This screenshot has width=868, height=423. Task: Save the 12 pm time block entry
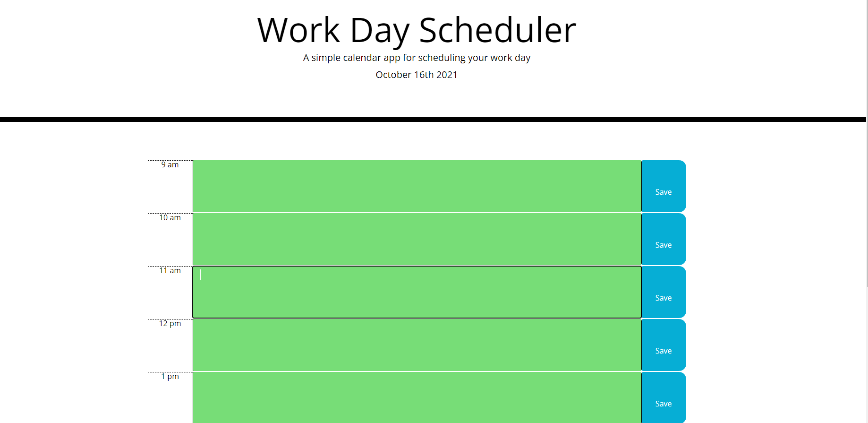pos(663,351)
